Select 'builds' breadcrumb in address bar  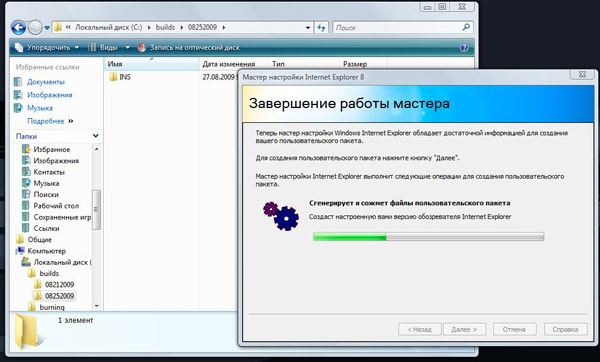coord(165,28)
